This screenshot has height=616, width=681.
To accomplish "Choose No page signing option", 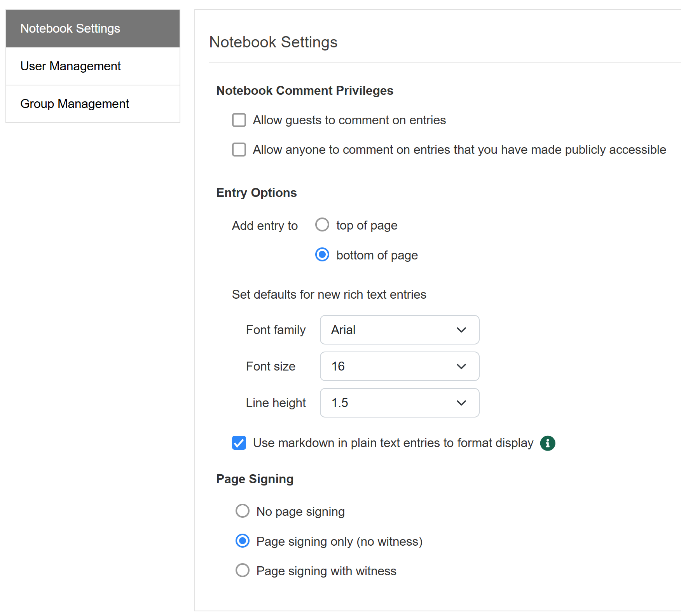I will [x=243, y=511].
